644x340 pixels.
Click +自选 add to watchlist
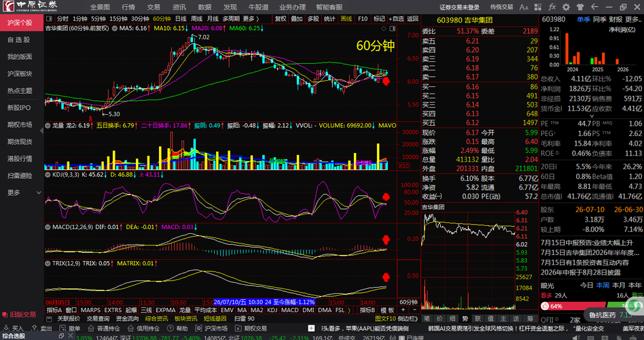[x=396, y=18]
